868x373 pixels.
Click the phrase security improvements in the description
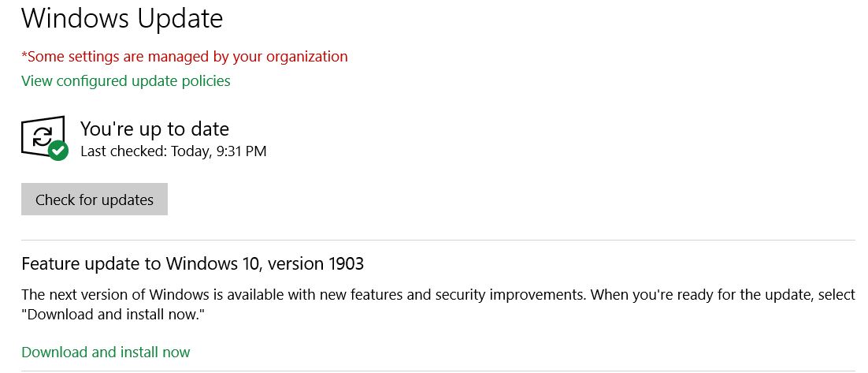pos(495,294)
